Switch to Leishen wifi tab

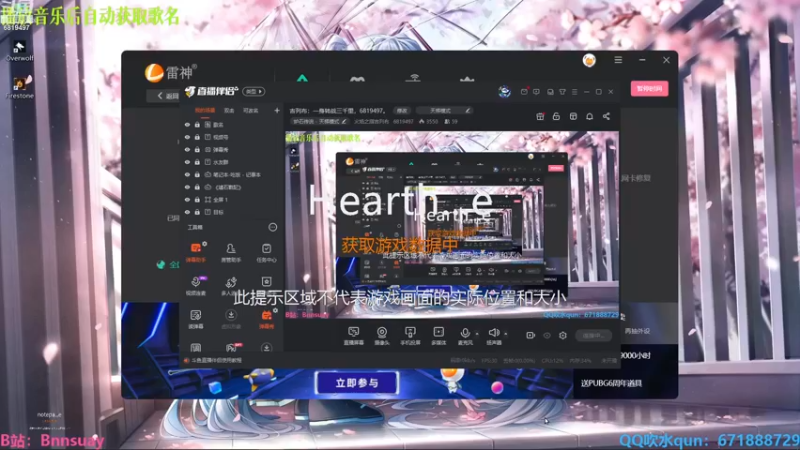pos(412,78)
